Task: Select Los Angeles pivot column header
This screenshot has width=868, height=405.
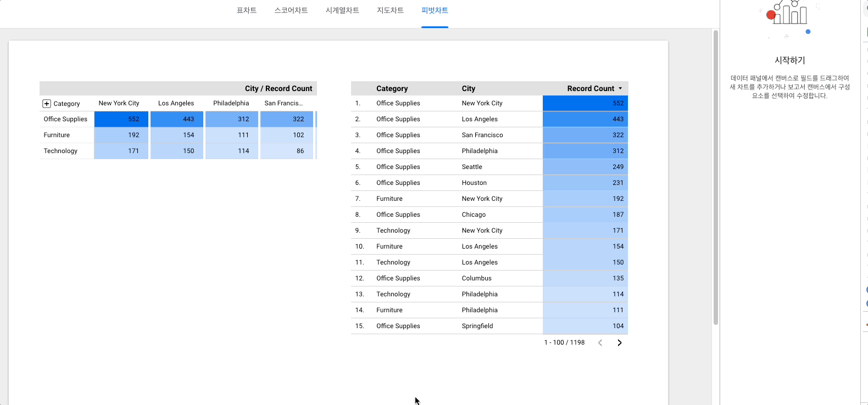Action: point(176,103)
